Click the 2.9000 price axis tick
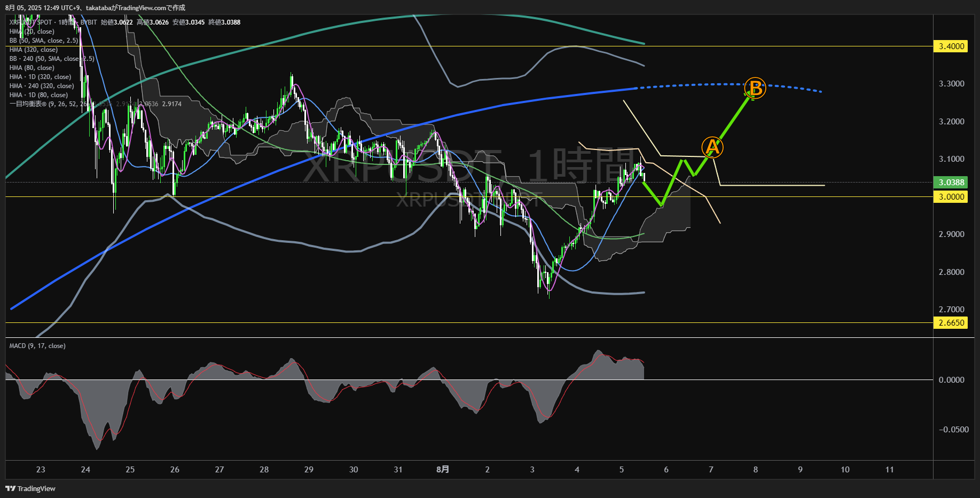 point(952,234)
